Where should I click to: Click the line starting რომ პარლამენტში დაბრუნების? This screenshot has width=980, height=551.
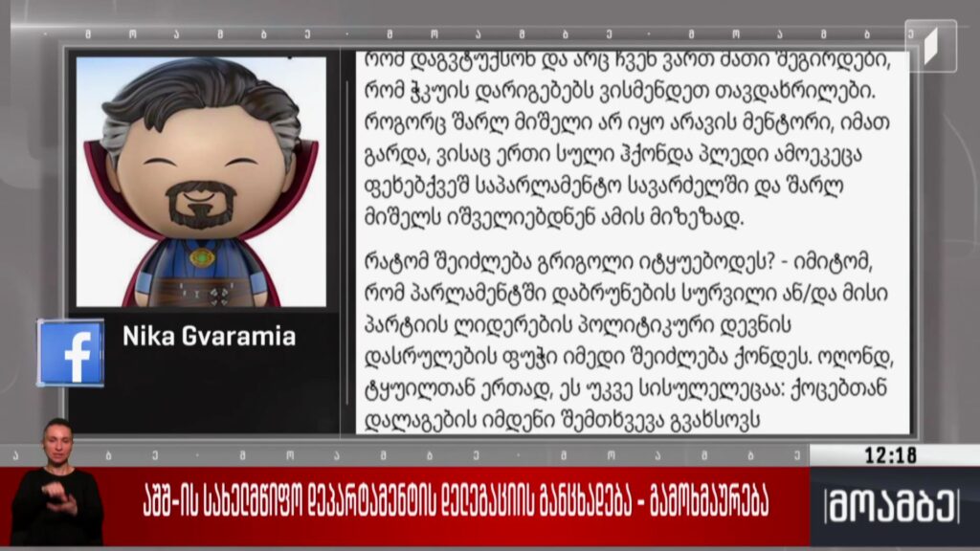point(626,293)
